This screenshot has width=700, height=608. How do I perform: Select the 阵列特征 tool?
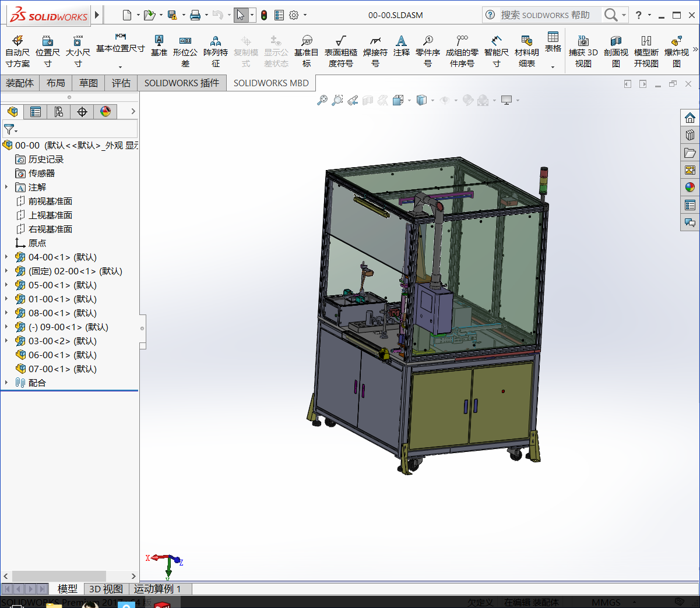216,52
